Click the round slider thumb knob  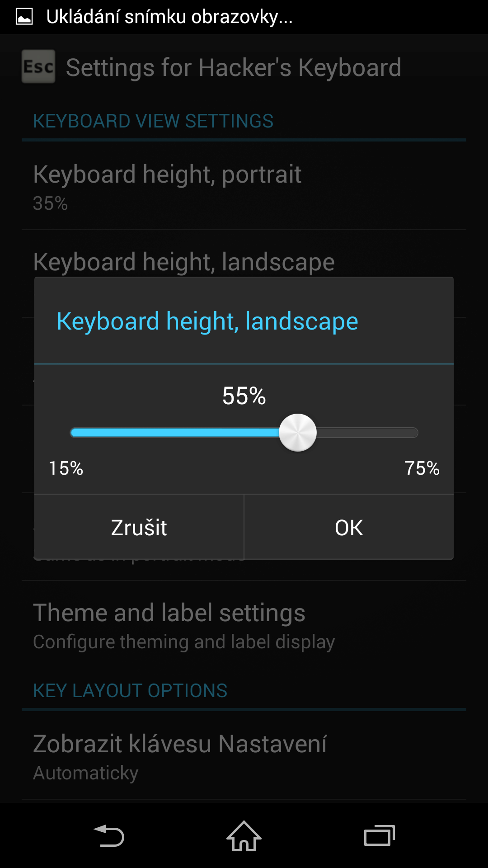(x=298, y=433)
